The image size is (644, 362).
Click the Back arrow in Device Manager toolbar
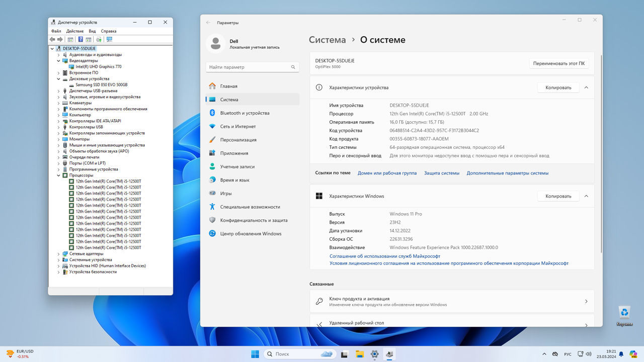[x=52, y=39]
